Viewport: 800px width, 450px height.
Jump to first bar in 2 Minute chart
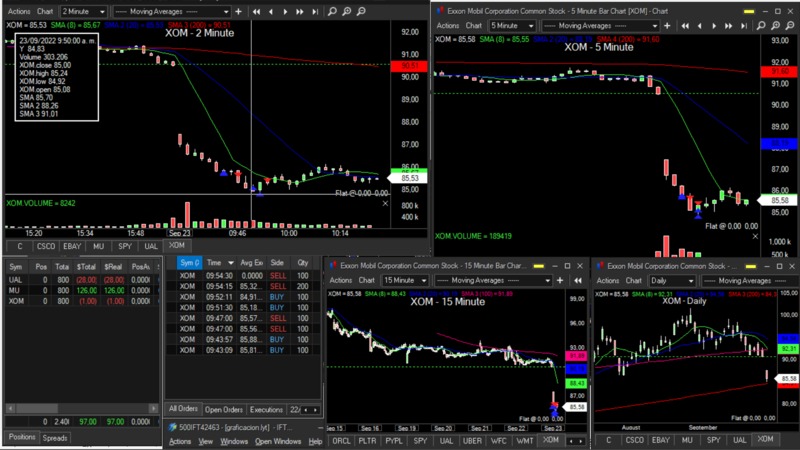point(256,11)
